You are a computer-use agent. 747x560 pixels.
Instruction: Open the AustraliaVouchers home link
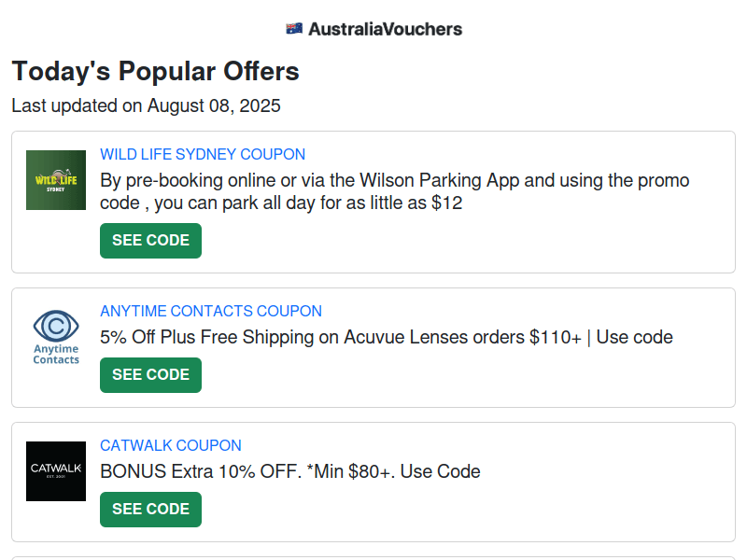384,29
